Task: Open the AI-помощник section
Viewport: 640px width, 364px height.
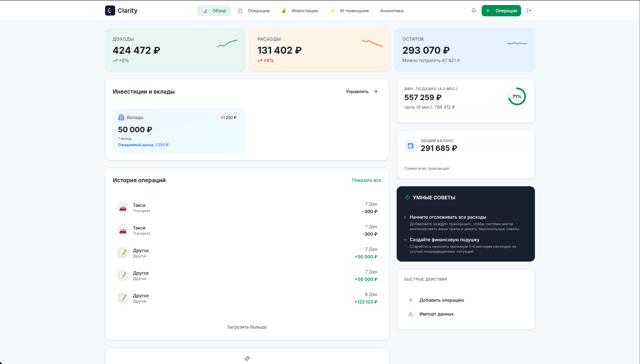Action: click(x=354, y=11)
